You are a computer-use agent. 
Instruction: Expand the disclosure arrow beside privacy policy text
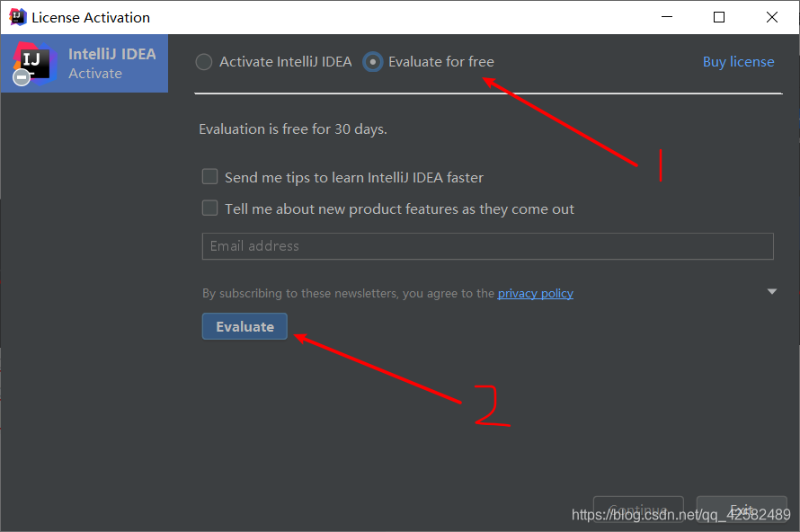(772, 292)
